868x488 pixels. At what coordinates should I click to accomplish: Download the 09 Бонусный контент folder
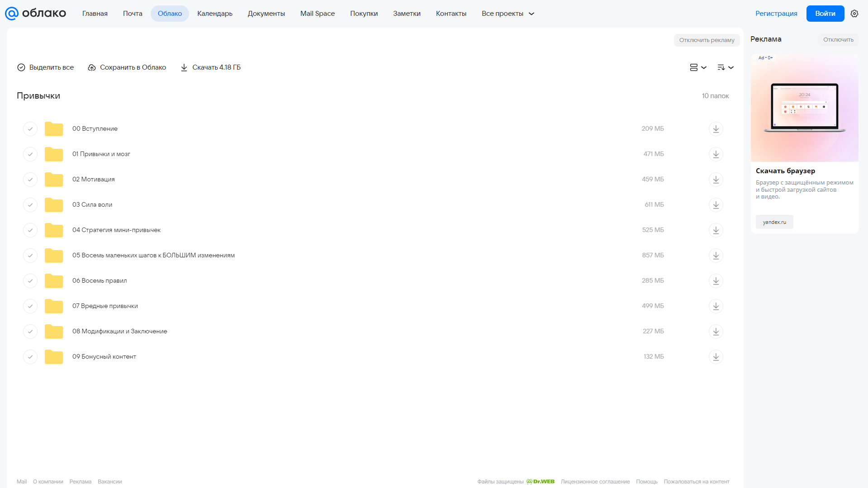tap(716, 357)
